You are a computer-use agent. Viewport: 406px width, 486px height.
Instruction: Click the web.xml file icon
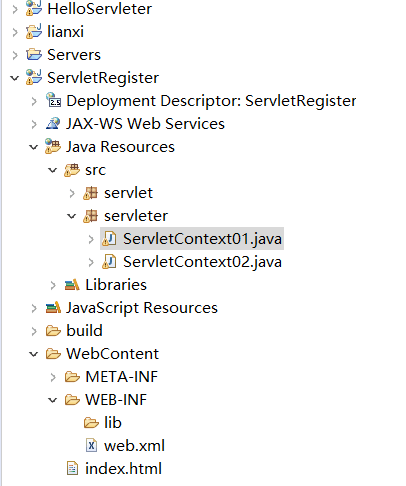(x=91, y=445)
